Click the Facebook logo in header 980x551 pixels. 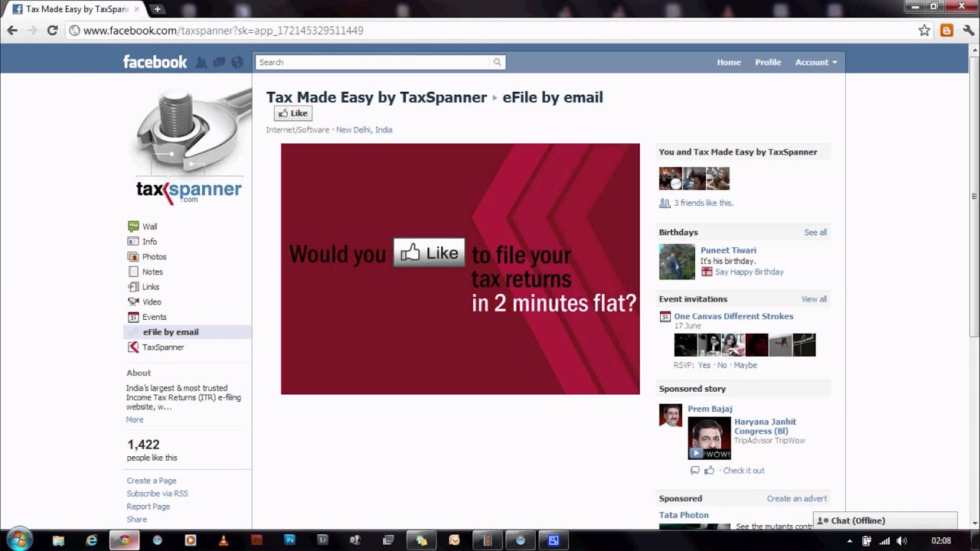pyautogui.click(x=155, y=62)
